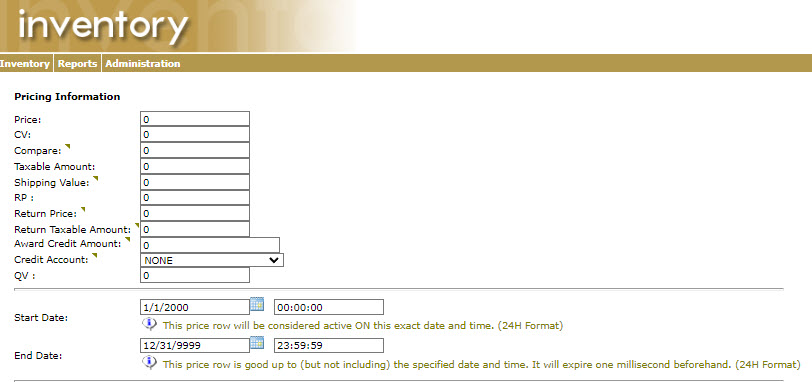The width and height of the screenshot is (812, 382).
Task: Click the 'RP :' label
Action: point(23,198)
